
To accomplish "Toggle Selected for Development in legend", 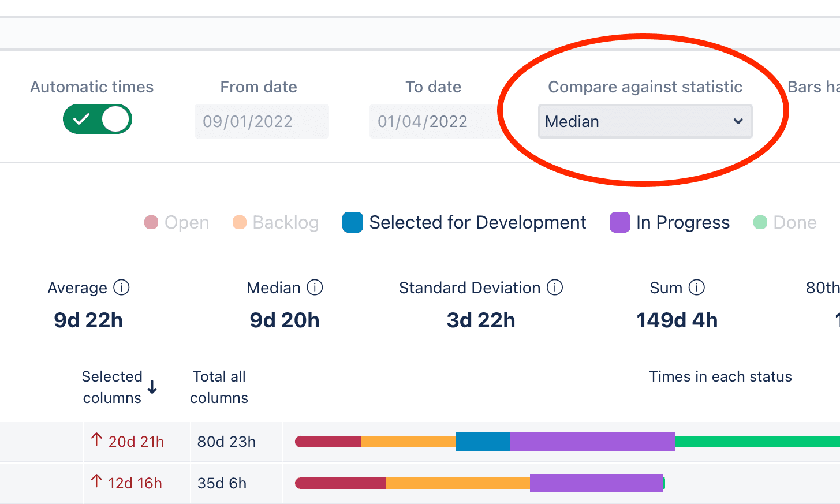I will coord(464,222).
